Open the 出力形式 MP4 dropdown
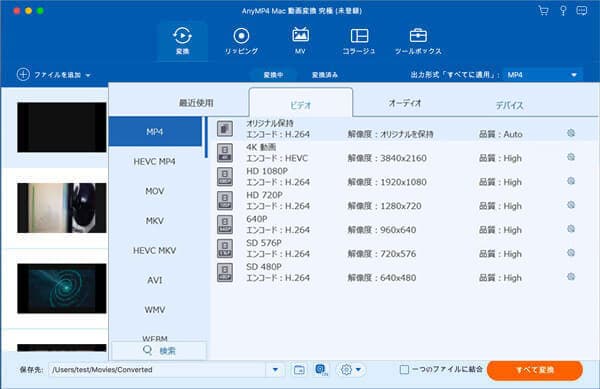This screenshot has height=389, width=600. click(543, 75)
